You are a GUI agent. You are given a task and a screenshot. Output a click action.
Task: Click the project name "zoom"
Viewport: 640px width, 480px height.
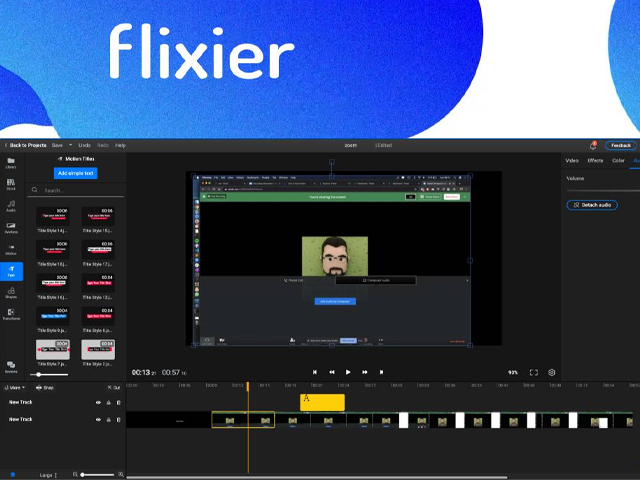pos(351,145)
